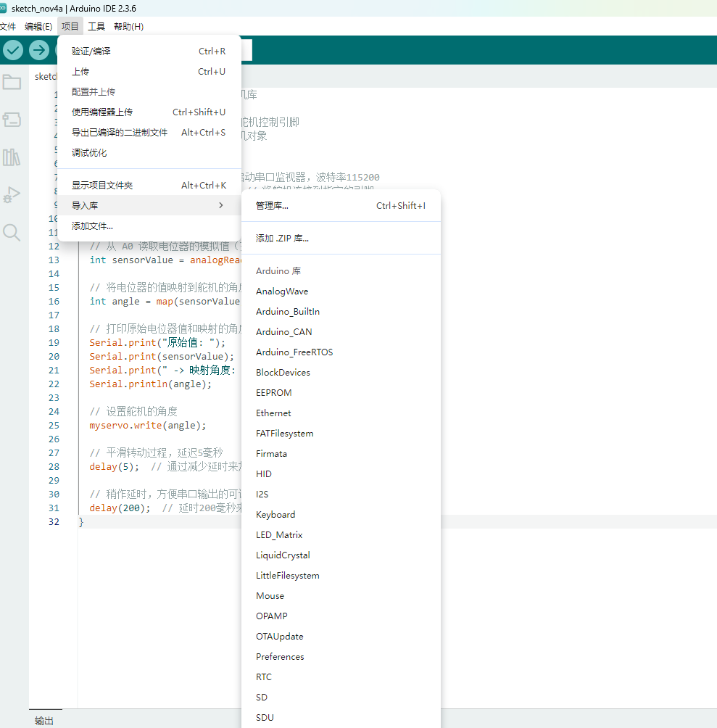The image size is (717, 728).
Task: Include the OTAUpdate library
Action: (x=341, y=637)
